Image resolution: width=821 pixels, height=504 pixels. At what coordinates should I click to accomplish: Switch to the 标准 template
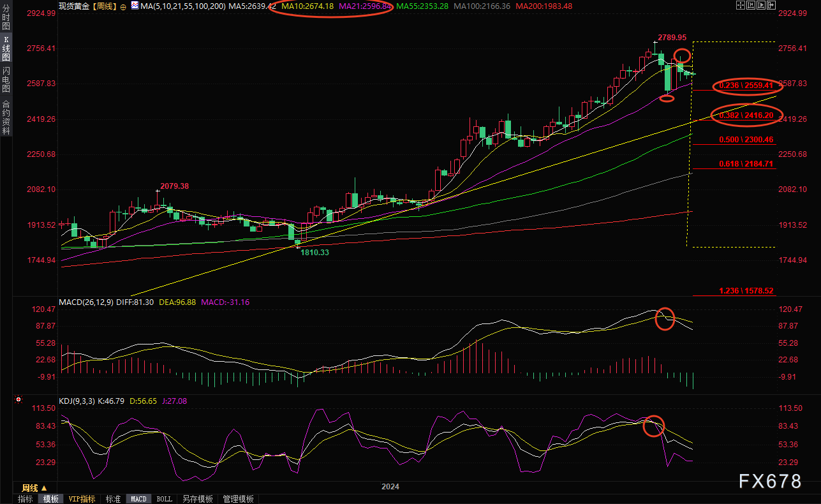(x=113, y=499)
